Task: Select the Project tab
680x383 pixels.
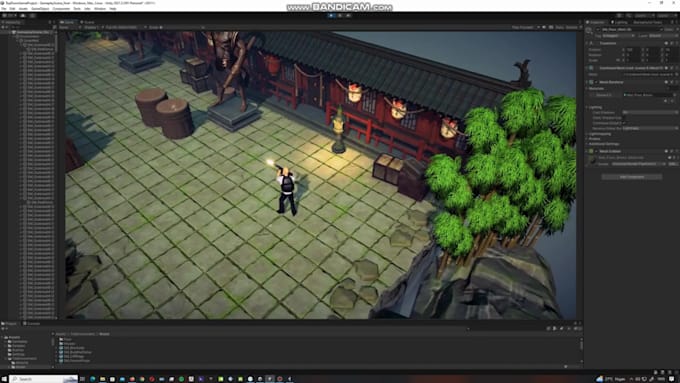Action: (10, 323)
